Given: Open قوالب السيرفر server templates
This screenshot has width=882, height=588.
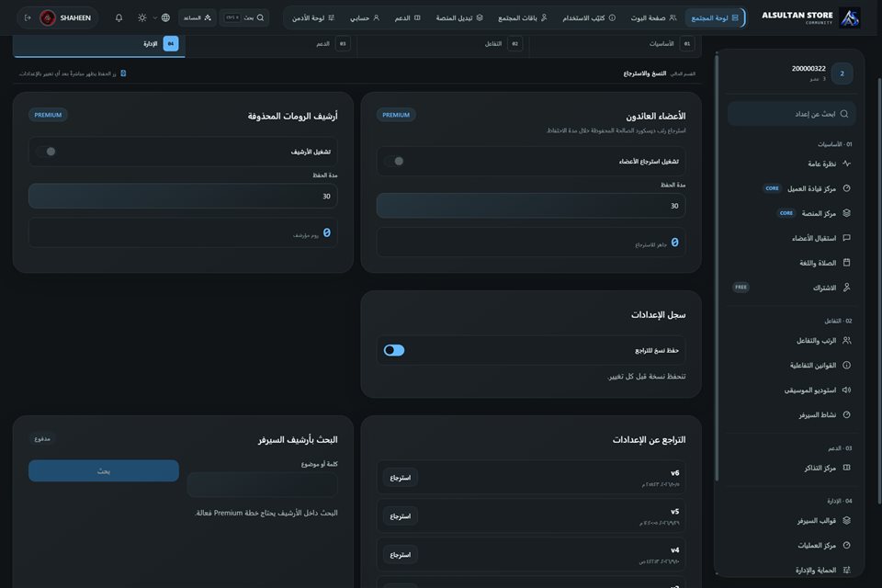Looking at the screenshot, I should 791,521.
